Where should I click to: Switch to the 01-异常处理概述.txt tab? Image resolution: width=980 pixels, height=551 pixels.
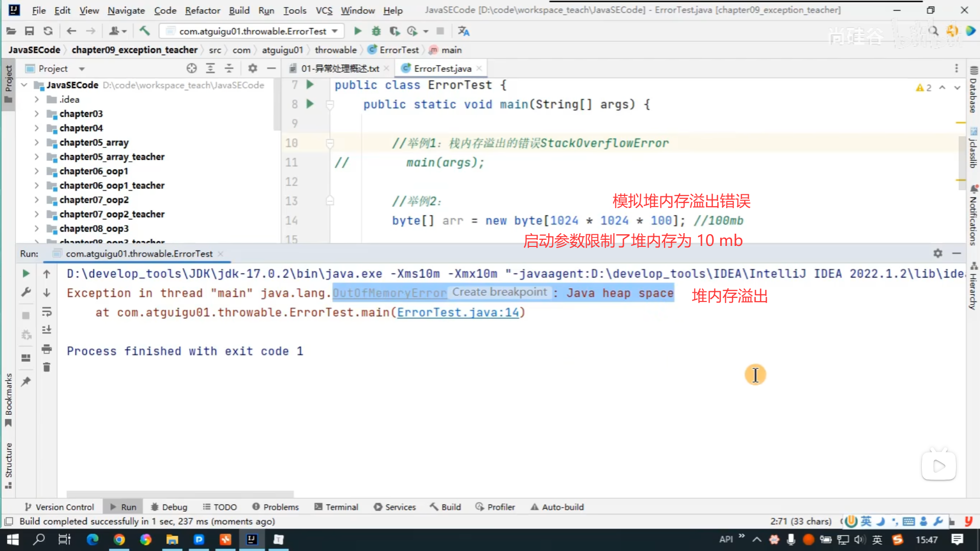pyautogui.click(x=339, y=68)
